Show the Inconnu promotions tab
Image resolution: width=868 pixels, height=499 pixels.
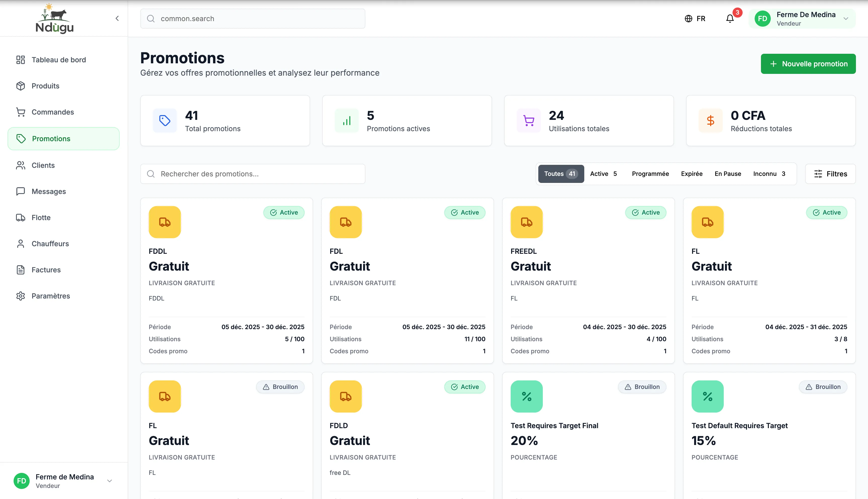pos(769,174)
